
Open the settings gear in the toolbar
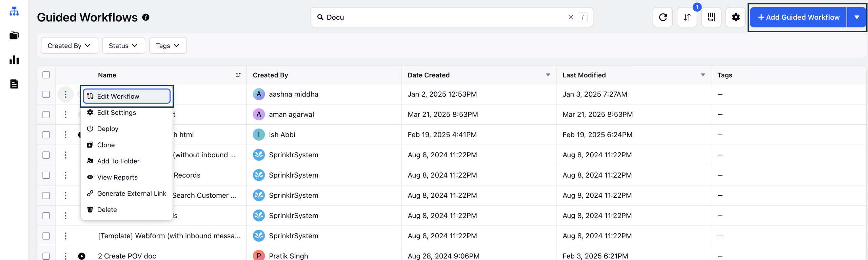click(735, 17)
